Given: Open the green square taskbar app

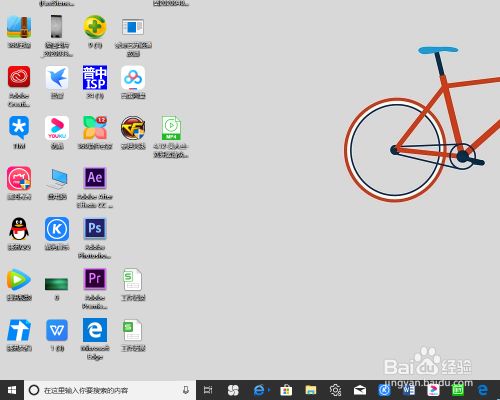Looking at the screenshot, I should (458, 390).
